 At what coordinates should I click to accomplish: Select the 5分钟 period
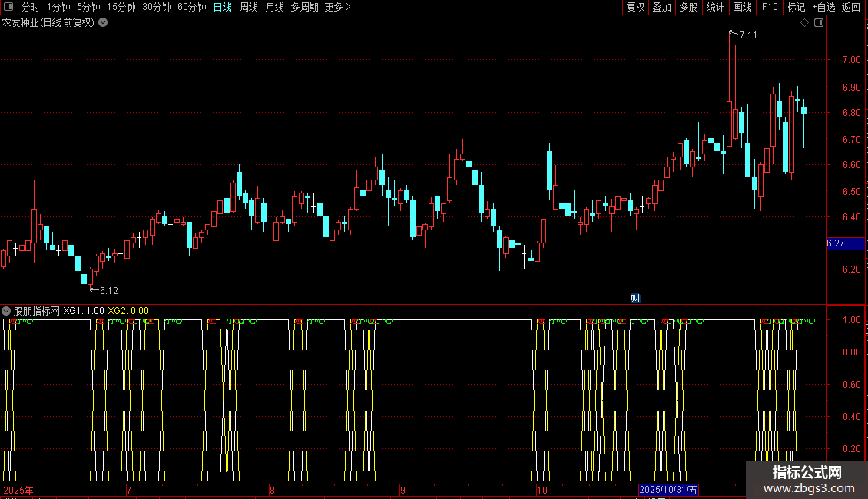click(88, 7)
